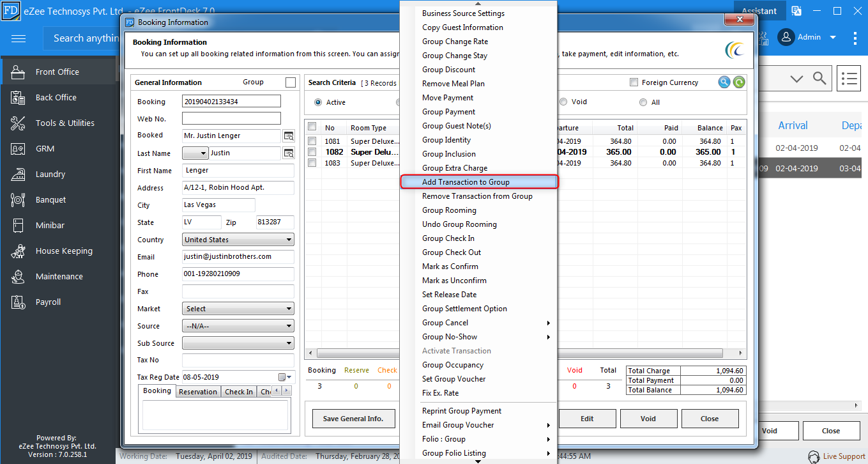This screenshot has height=464, width=868.
Task: Open the three-dot more options menu
Action: (x=855, y=38)
